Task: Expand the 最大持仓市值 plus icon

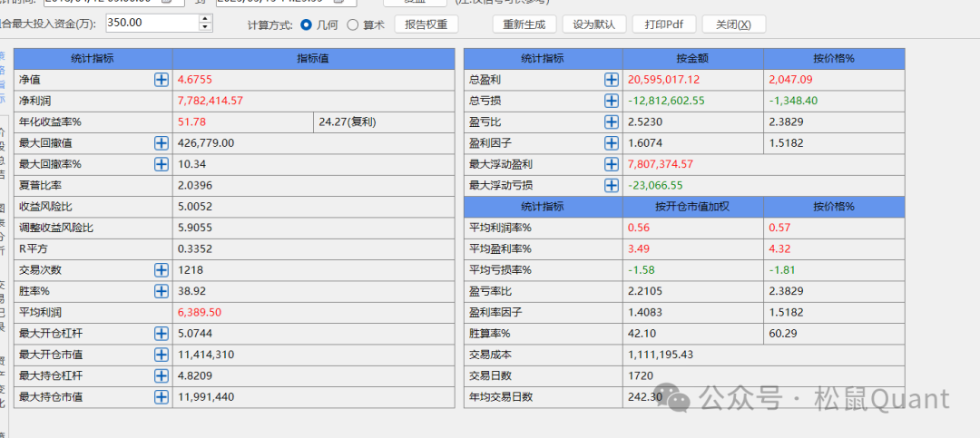Action: pyautogui.click(x=162, y=397)
